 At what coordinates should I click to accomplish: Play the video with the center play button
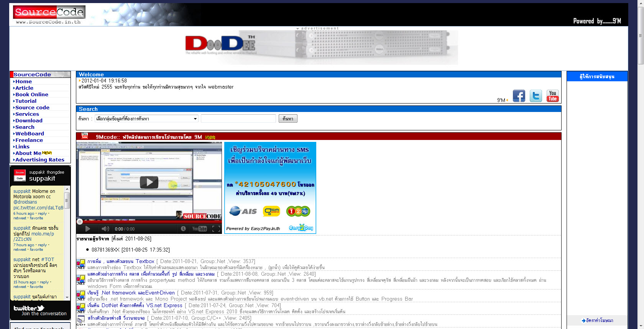click(x=149, y=182)
